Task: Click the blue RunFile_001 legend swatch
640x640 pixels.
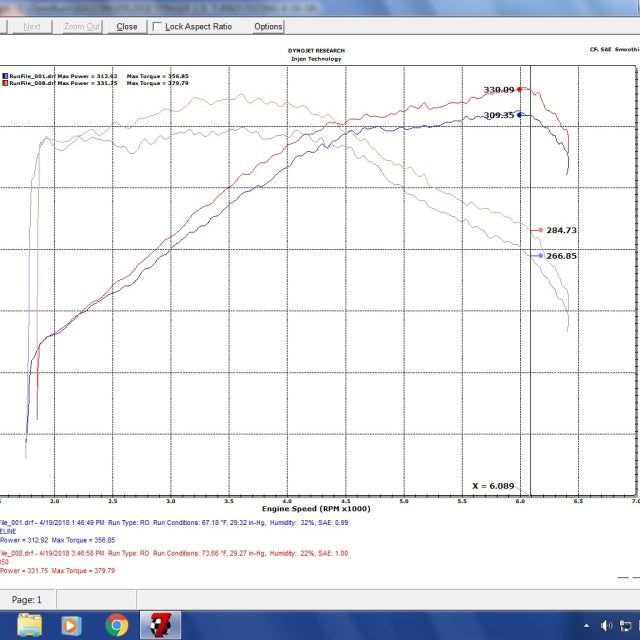Action: pyautogui.click(x=3, y=76)
